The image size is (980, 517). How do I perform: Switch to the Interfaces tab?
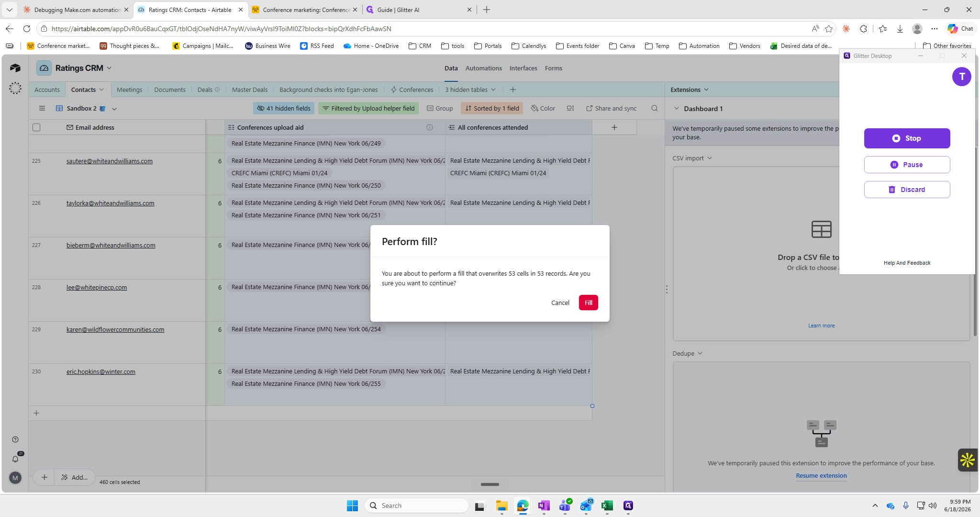(523, 68)
